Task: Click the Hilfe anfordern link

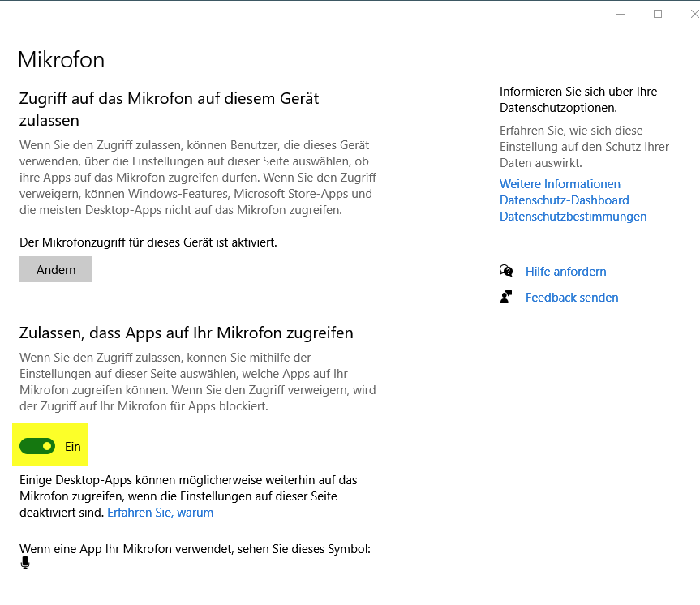Action: point(565,272)
